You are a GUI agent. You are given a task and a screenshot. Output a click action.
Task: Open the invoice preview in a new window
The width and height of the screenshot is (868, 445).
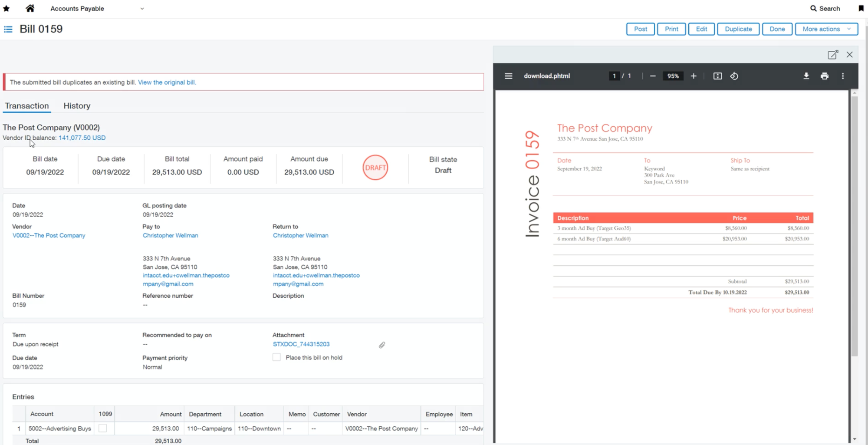tap(833, 54)
